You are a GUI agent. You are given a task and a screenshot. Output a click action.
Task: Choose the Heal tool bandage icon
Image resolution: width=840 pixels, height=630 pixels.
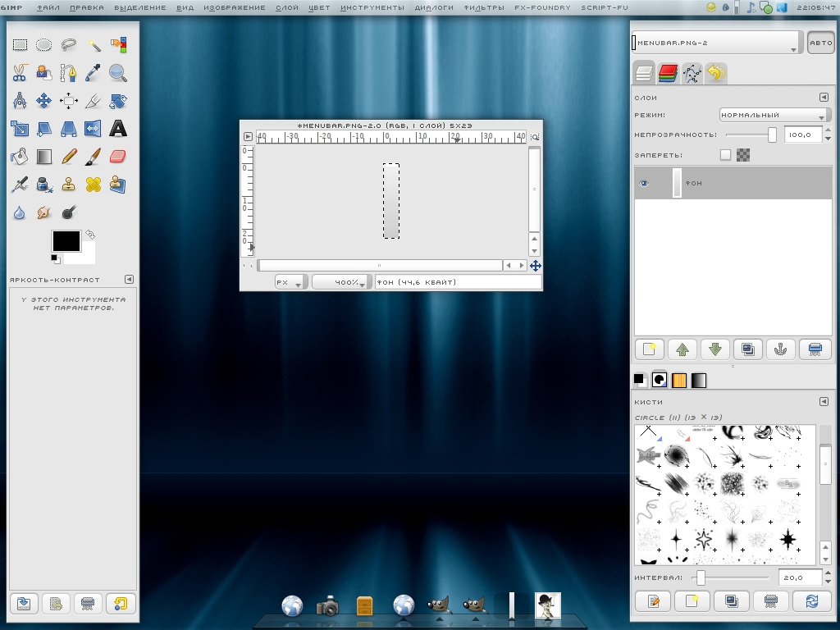click(94, 184)
